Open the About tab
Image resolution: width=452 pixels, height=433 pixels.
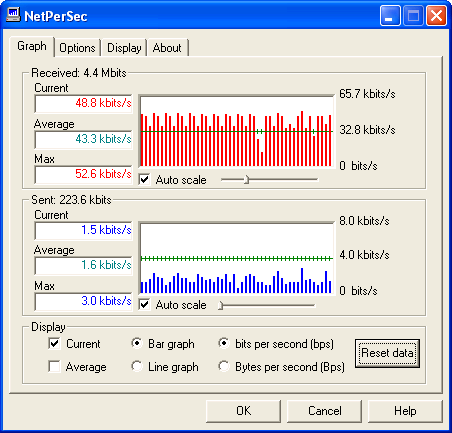pyautogui.click(x=167, y=48)
